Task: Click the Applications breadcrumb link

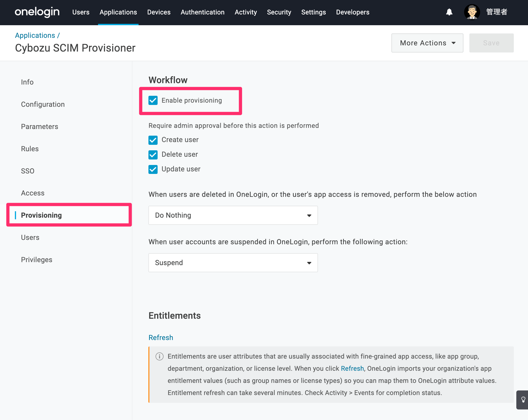Action: click(35, 35)
